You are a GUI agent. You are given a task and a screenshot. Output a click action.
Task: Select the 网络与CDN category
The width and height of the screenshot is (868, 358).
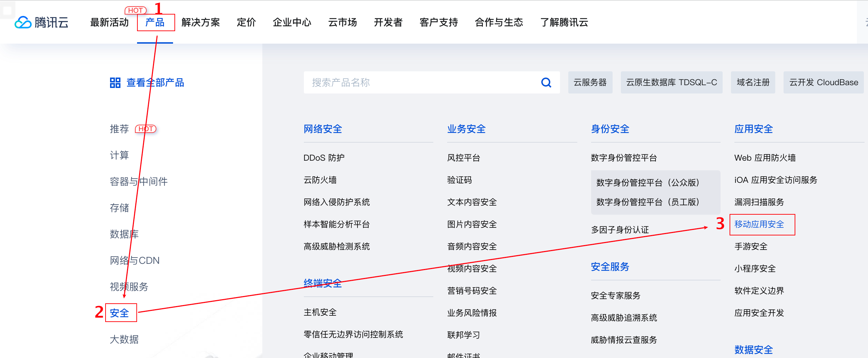[x=135, y=260]
